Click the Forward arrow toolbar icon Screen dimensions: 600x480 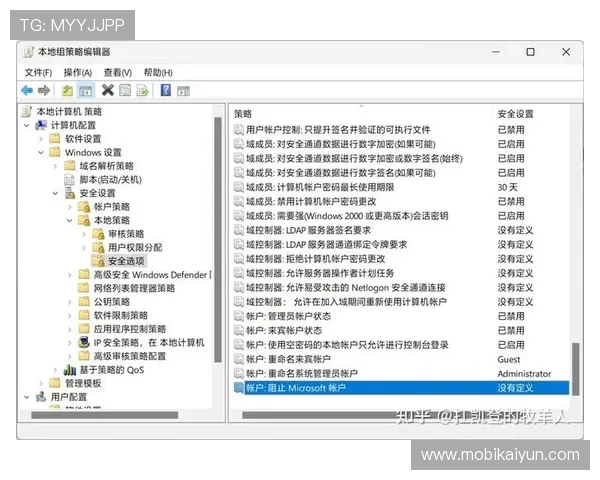[x=44, y=91]
